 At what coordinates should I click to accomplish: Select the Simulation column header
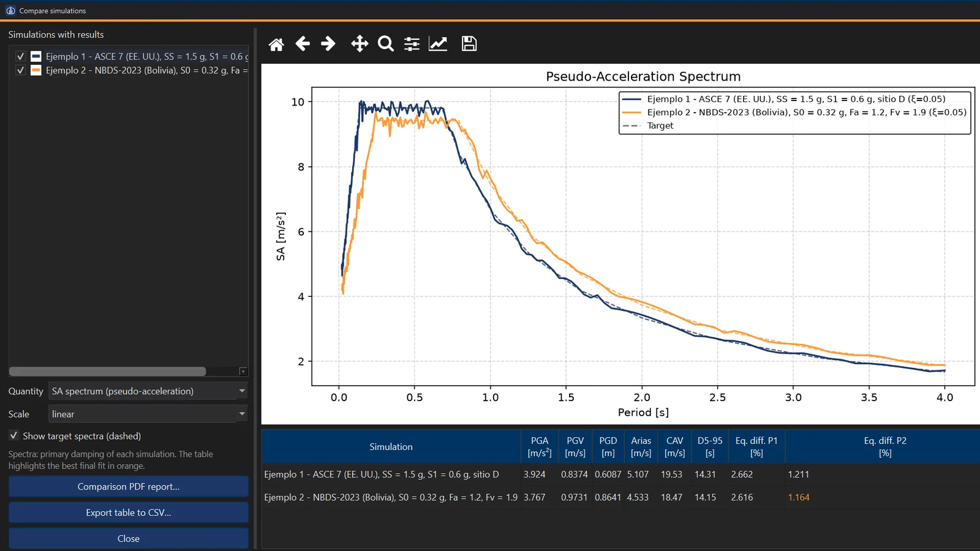tap(391, 447)
